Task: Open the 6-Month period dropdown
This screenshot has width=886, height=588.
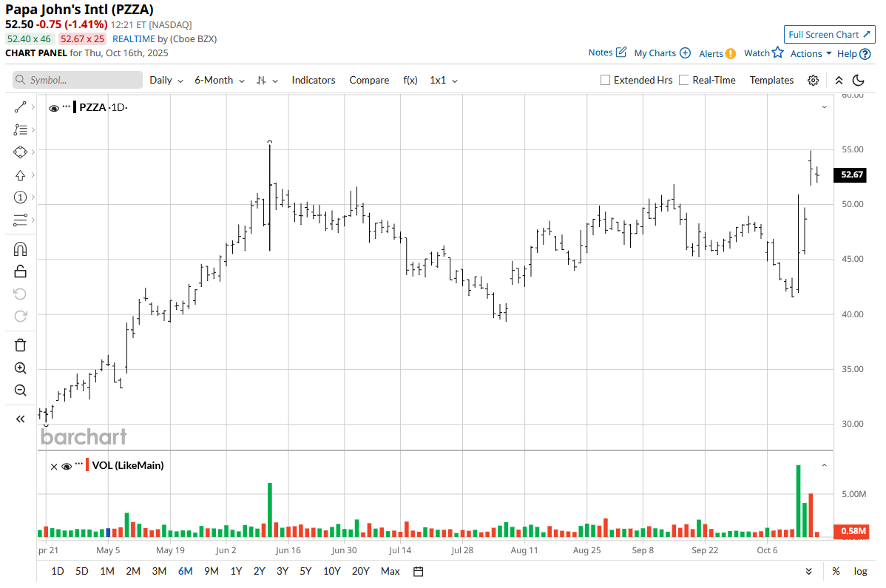Action: tap(219, 80)
